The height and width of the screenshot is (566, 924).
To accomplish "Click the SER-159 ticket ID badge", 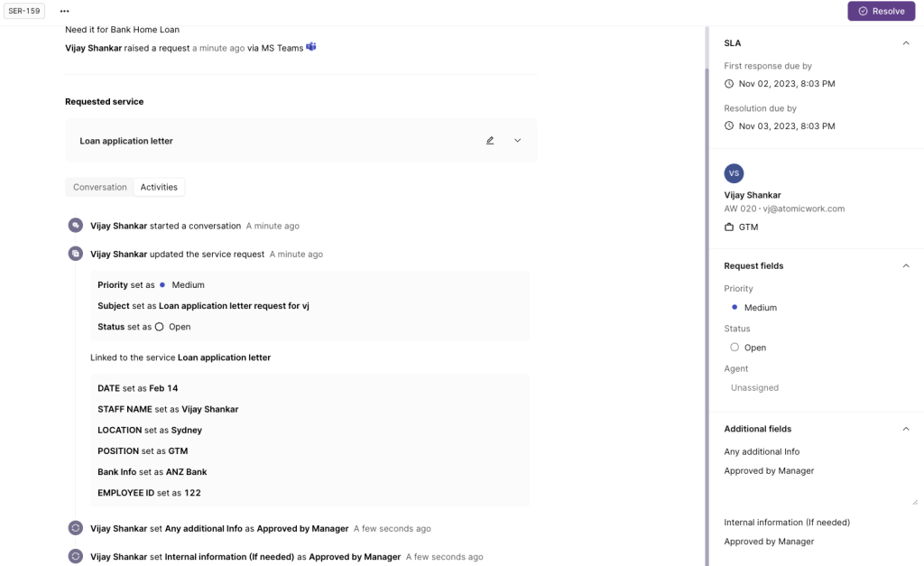I will coord(23,10).
